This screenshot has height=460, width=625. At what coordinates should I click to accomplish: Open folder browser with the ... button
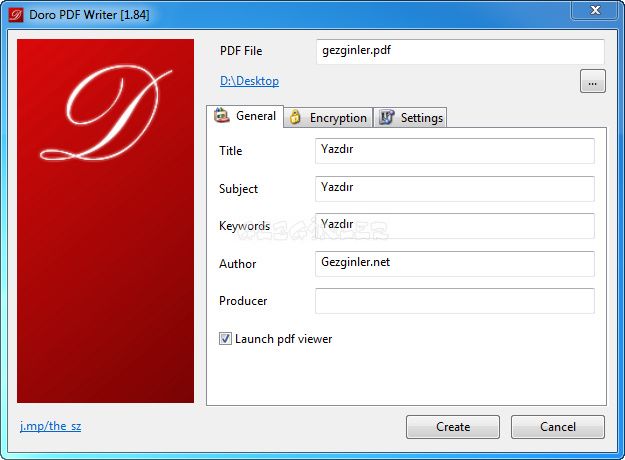pyautogui.click(x=593, y=81)
